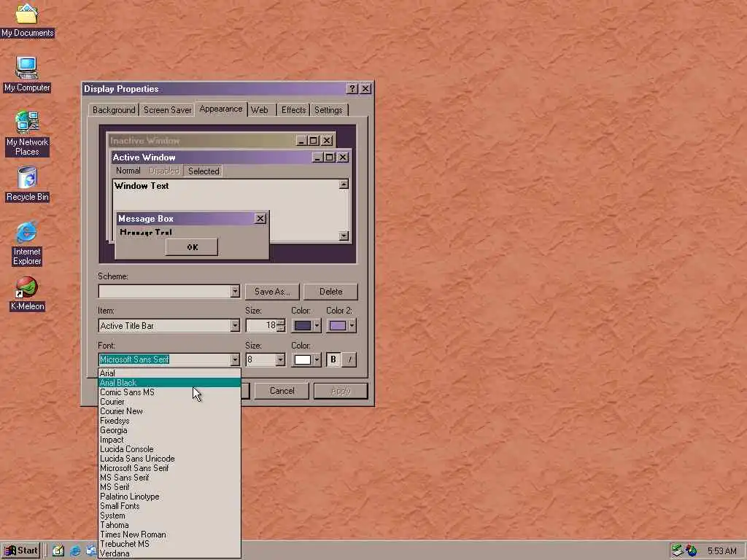Choose Fixedsys font from list

coord(169,421)
